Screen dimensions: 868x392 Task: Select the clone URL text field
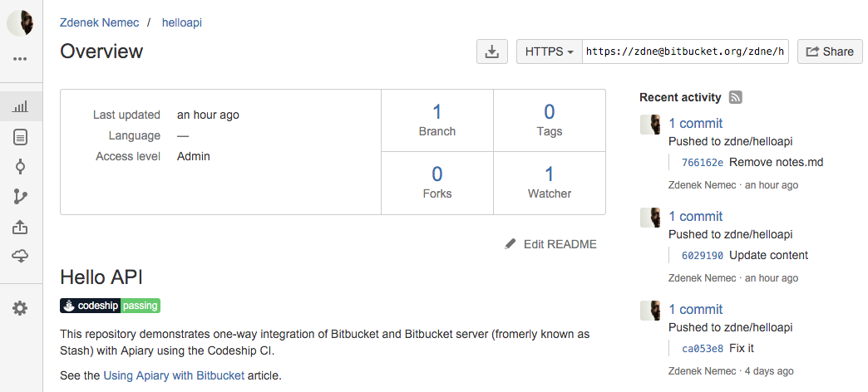tap(685, 51)
